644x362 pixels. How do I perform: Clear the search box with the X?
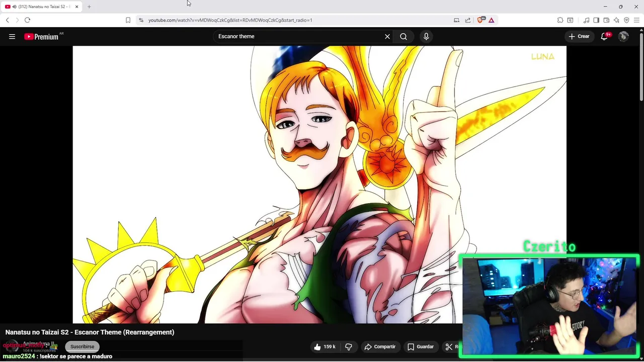click(387, 36)
